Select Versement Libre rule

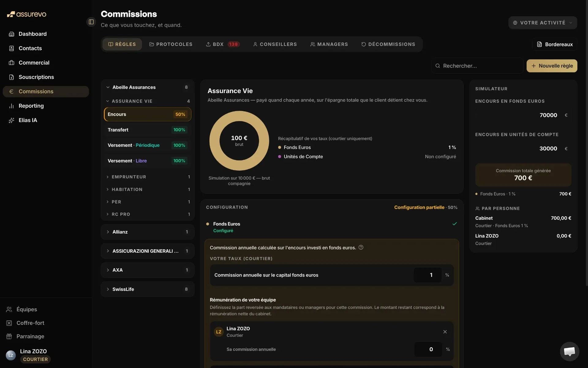pyautogui.click(x=148, y=161)
